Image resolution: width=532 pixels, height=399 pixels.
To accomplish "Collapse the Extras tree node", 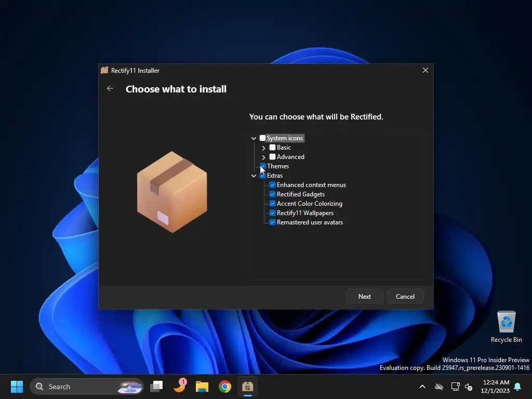I will click(254, 176).
